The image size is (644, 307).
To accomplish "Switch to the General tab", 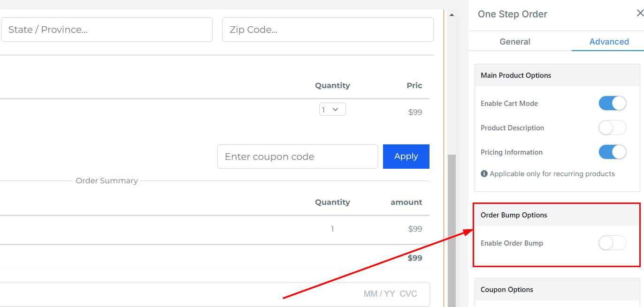I will click(x=515, y=42).
